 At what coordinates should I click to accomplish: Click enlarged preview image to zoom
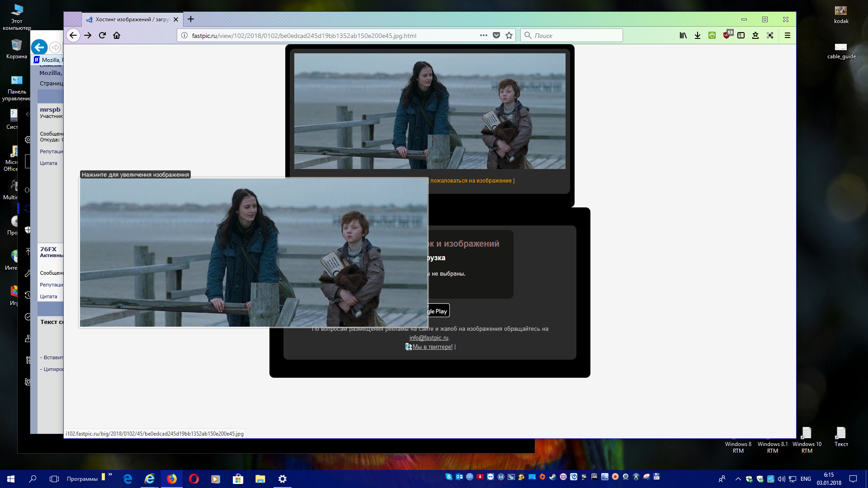(x=254, y=252)
